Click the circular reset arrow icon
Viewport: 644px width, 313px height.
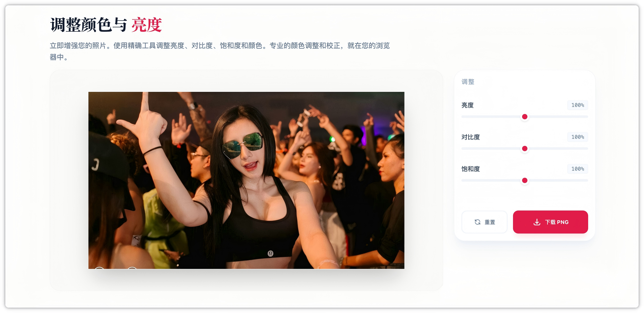click(x=478, y=222)
